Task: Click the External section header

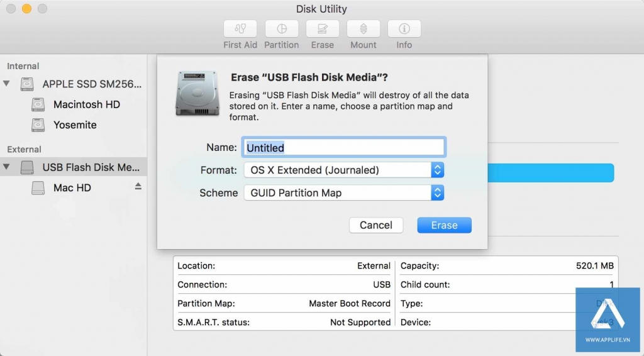Action: 25,150
